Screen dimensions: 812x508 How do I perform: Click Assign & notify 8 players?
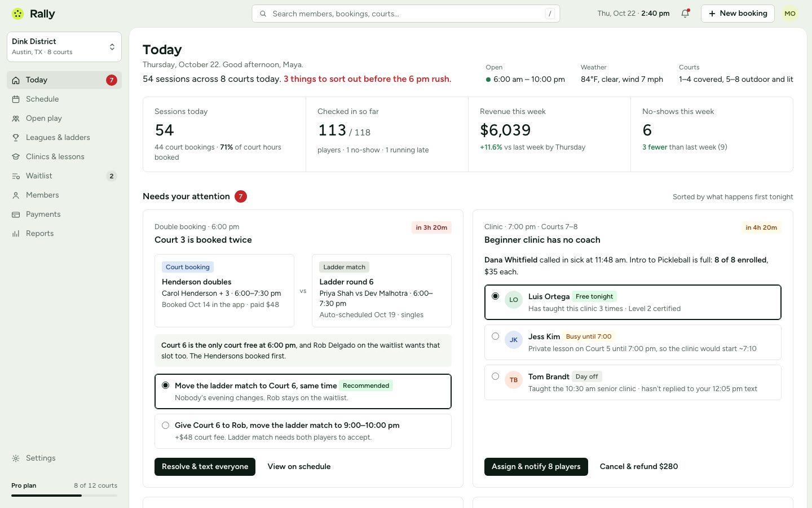[536, 467]
